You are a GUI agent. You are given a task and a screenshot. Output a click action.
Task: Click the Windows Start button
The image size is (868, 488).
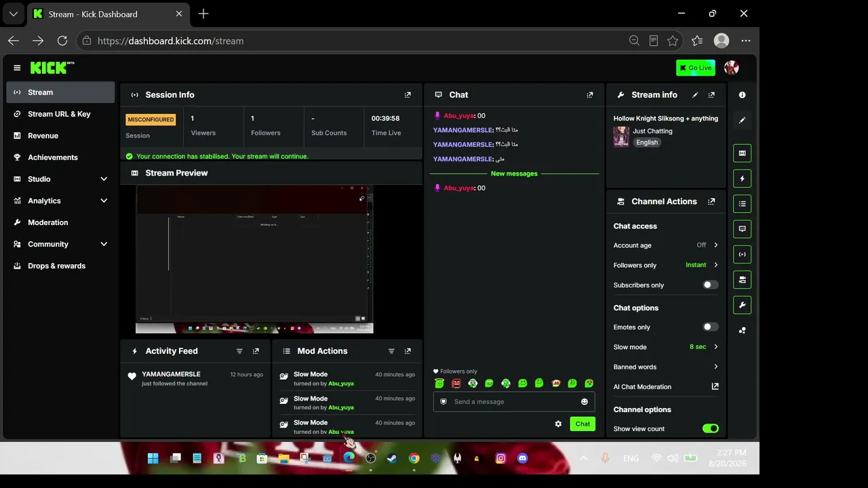pos(153,458)
